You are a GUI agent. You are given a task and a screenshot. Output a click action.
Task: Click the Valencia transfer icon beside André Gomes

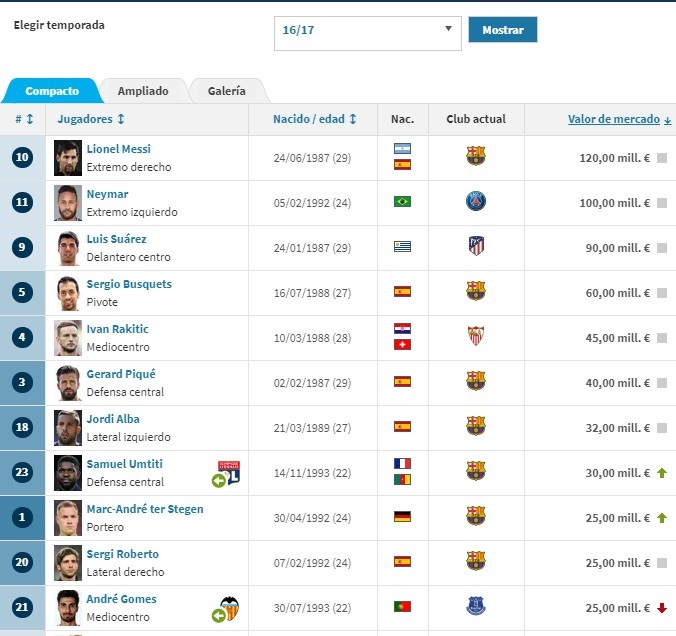226,609
